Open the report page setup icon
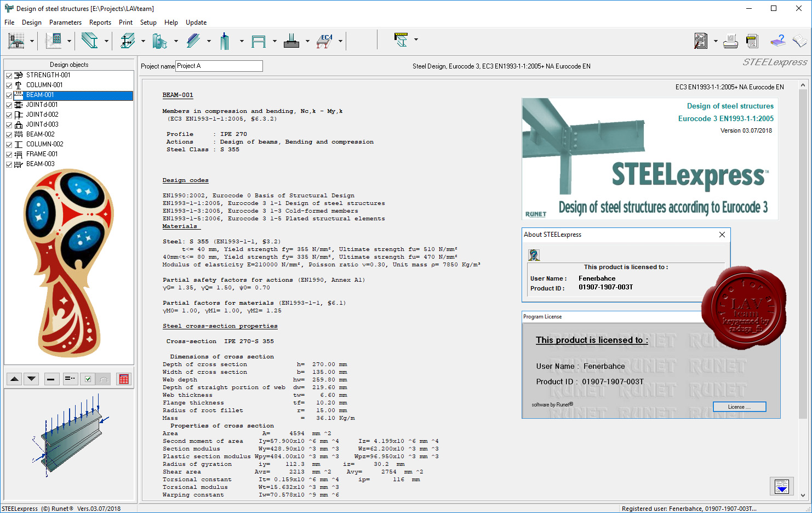 pyautogui.click(x=752, y=41)
